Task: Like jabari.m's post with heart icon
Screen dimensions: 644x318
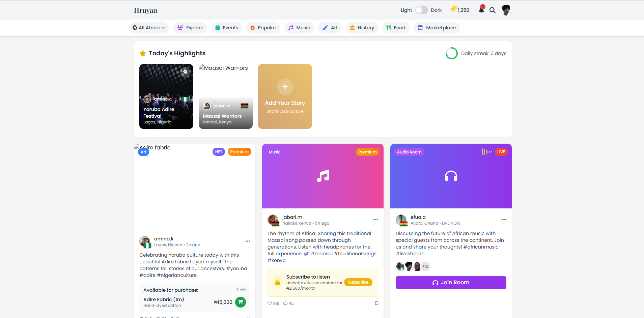Action: [270, 303]
